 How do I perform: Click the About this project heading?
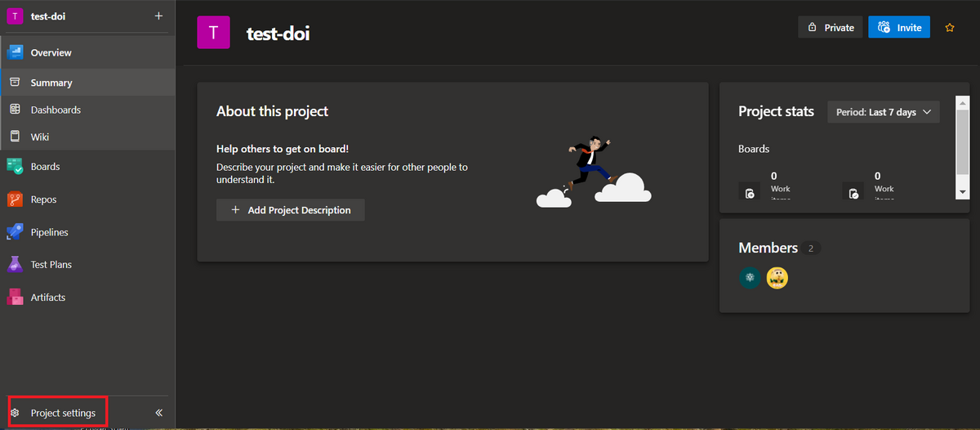pyautogui.click(x=272, y=111)
